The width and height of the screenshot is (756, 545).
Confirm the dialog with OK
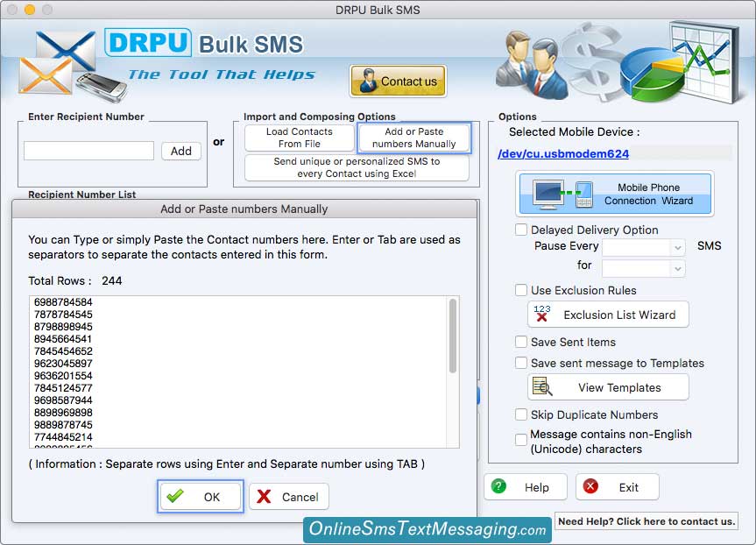tap(201, 496)
